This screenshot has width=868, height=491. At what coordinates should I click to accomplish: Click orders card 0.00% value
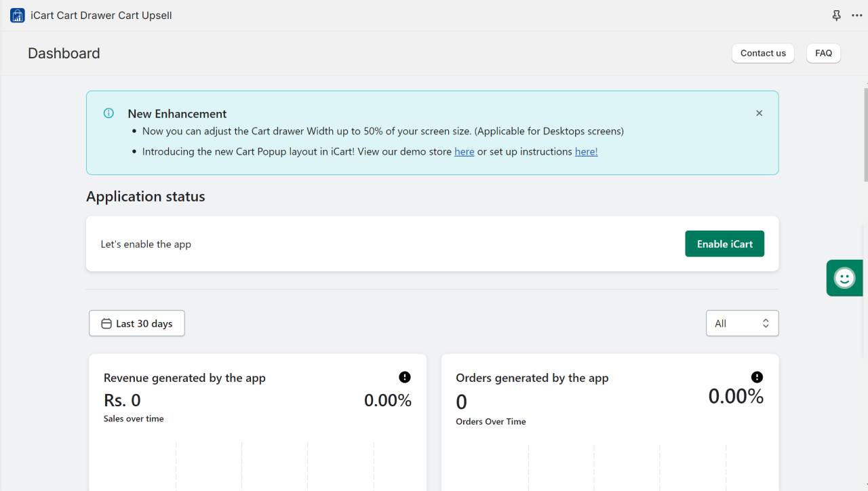click(736, 397)
